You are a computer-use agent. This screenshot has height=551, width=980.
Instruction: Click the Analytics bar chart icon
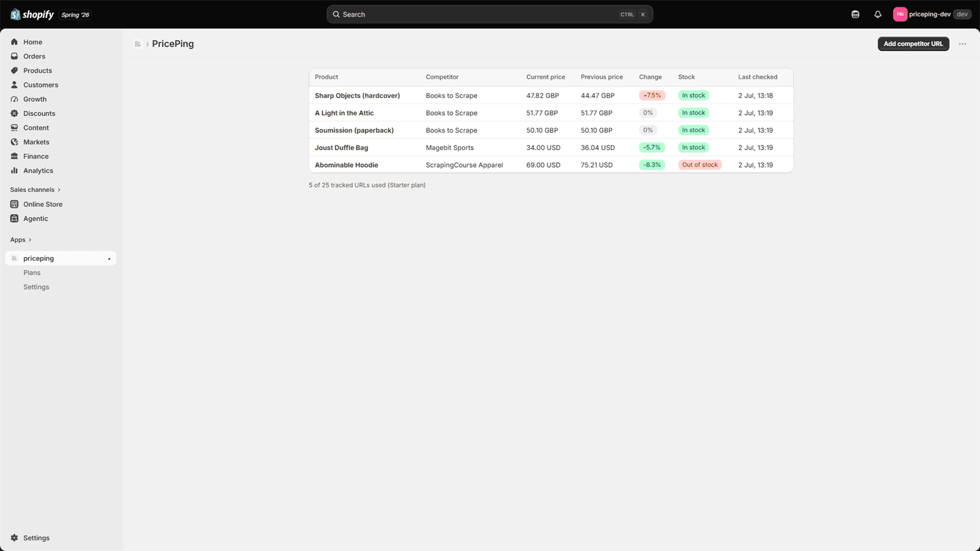click(14, 171)
